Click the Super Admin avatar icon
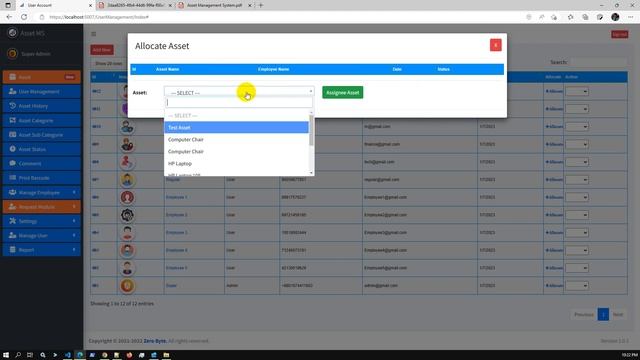 13,53
